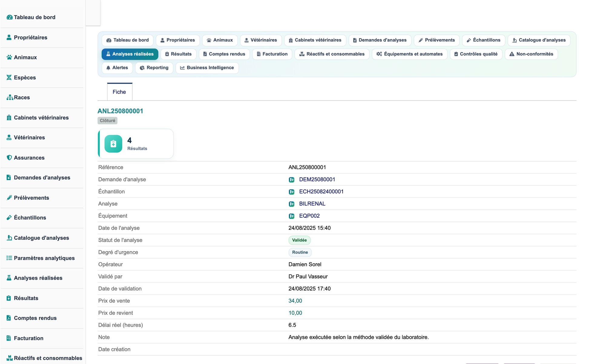Open the EQP002 equipment link
The width and height of the screenshot is (589, 364).
pyautogui.click(x=309, y=216)
